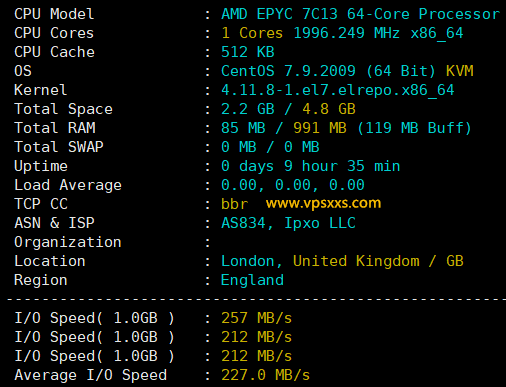Click the '(119 MB Buff)' text
This screenshot has height=387, width=506.
414,128
